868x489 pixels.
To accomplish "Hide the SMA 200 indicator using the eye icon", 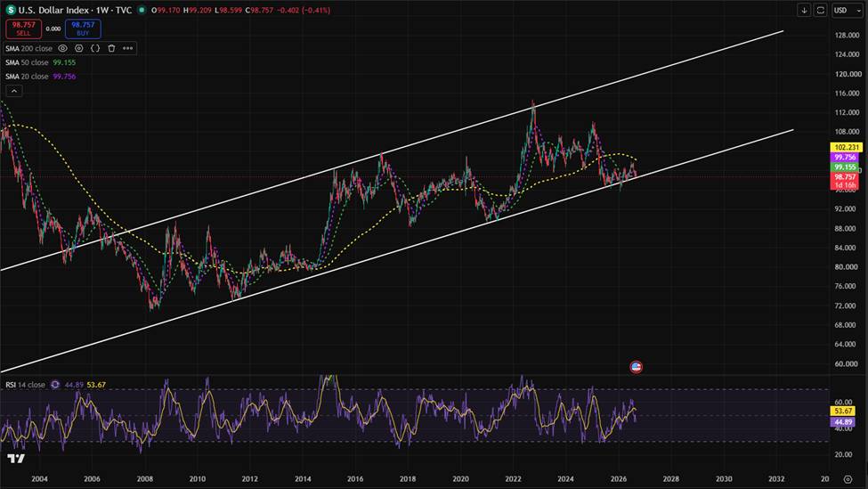I will pos(62,48).
